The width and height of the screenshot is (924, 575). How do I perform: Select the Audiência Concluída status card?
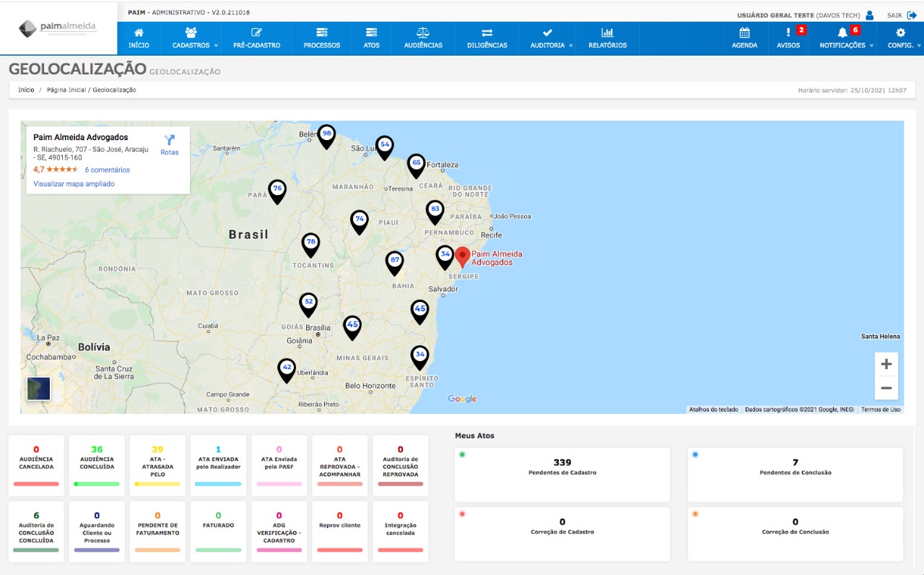pyautogui.click(x=97, y=462)
